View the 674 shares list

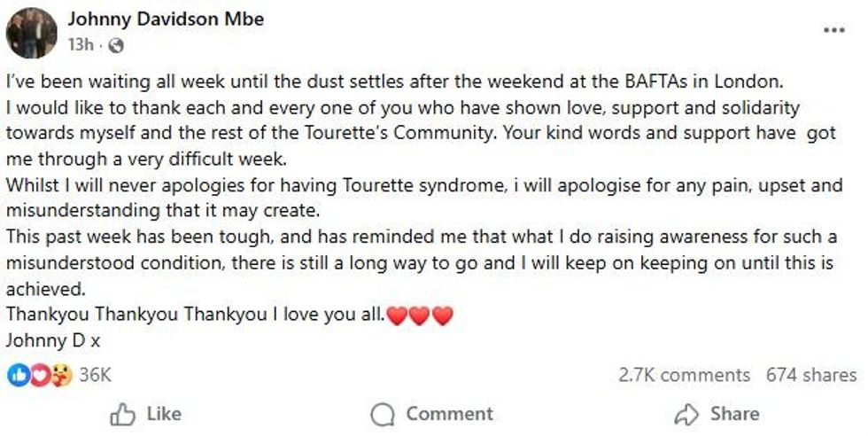click(x=811, y=375)
